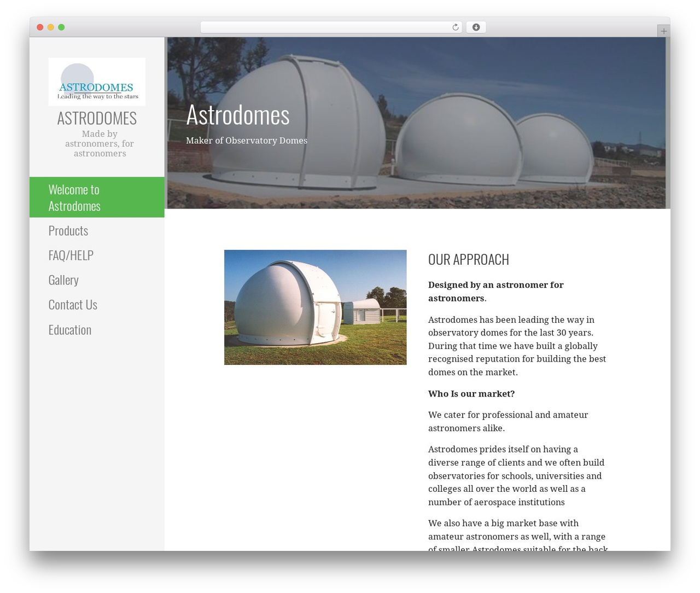Image resolution: width=700 pixels, height=593 pixels.
Task: Go to the Gallery page
Action: 63,280
